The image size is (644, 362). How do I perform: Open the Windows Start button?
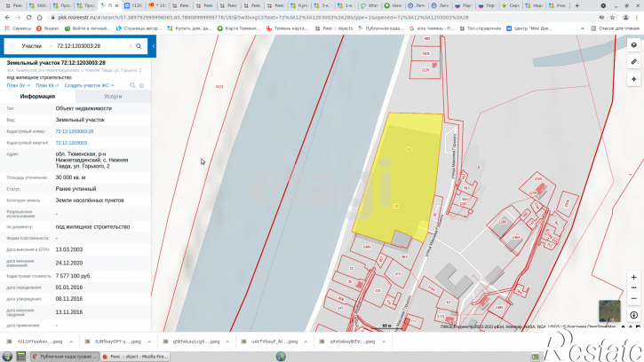(7, 357)
